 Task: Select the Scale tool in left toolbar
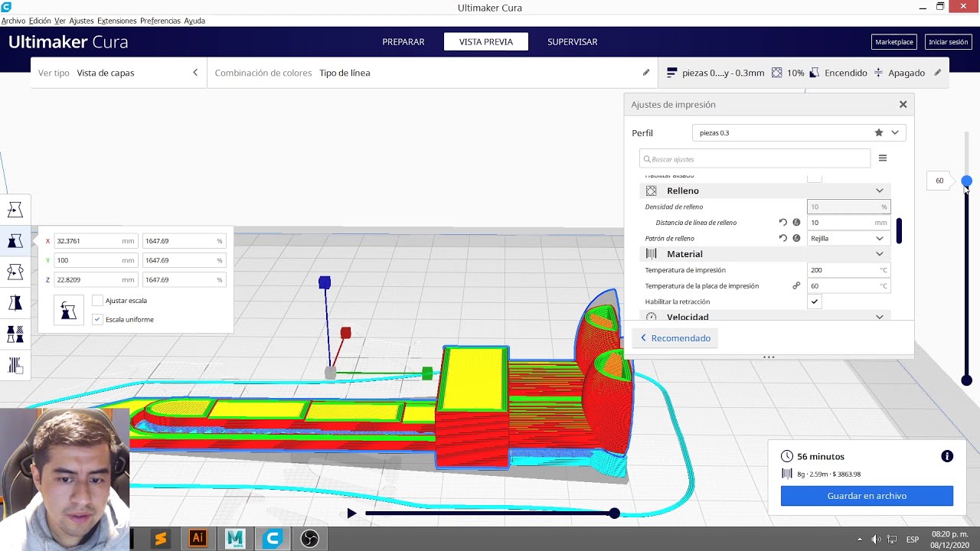pos(15,241)
